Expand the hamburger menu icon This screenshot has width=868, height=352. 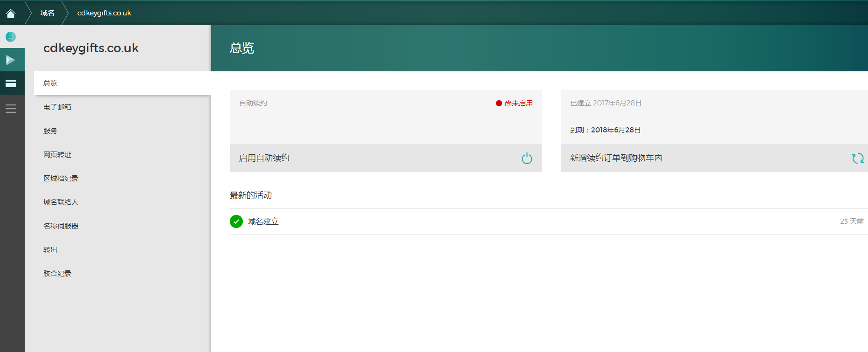pyautogui.click(x=11, y=109)
